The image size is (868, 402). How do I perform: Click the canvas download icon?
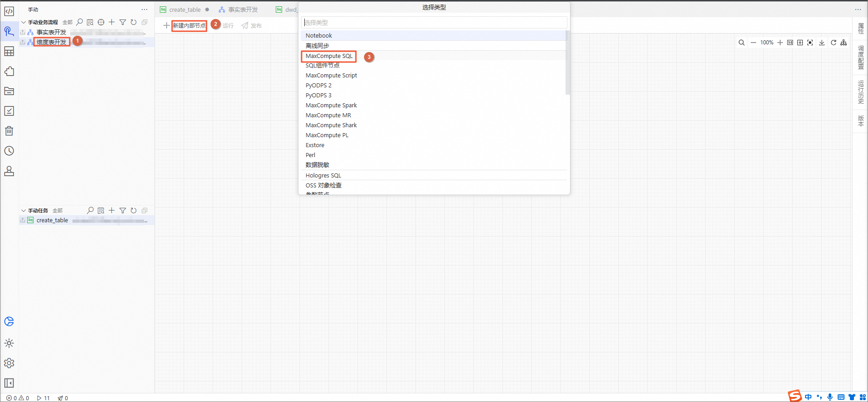822,43
